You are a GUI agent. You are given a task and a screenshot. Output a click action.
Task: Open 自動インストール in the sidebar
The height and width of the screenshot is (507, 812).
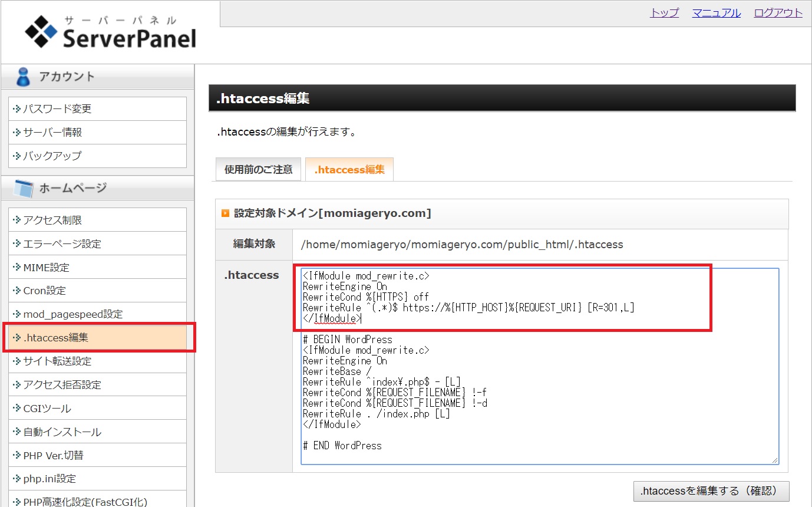tap(98, 432)
